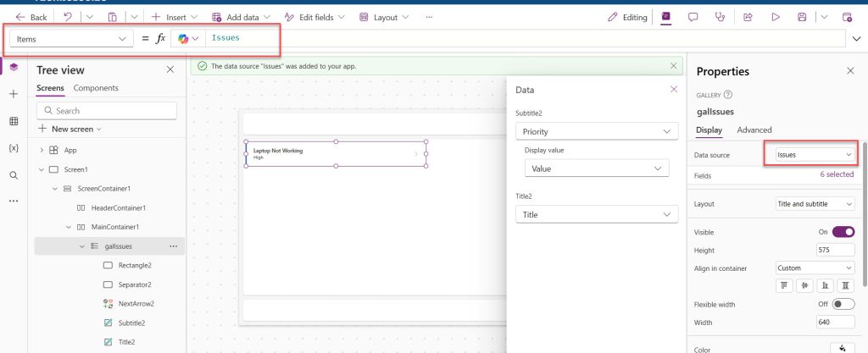Toggle the Flexible width switch on
This screenshot has height=353, width=868.
(x=843, y=304)
